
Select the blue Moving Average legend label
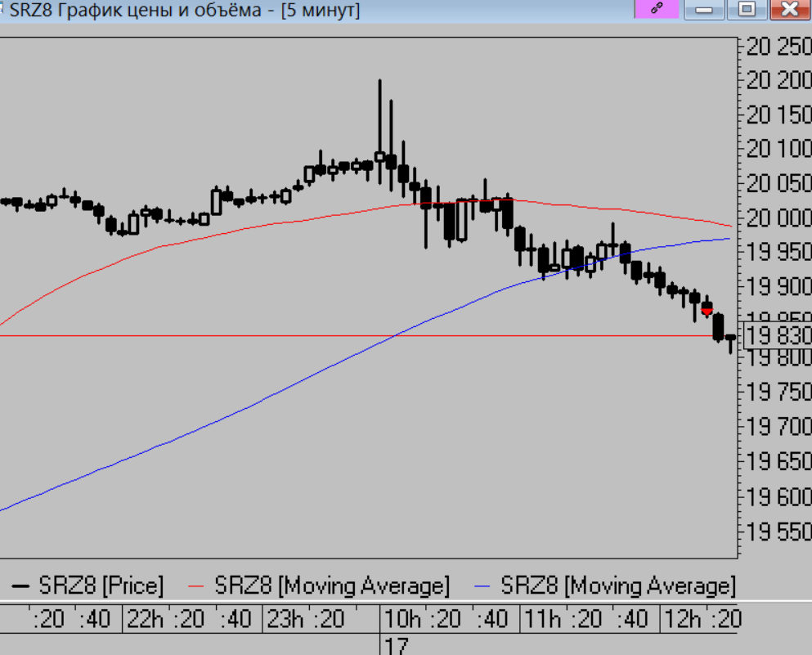point(618,585)
